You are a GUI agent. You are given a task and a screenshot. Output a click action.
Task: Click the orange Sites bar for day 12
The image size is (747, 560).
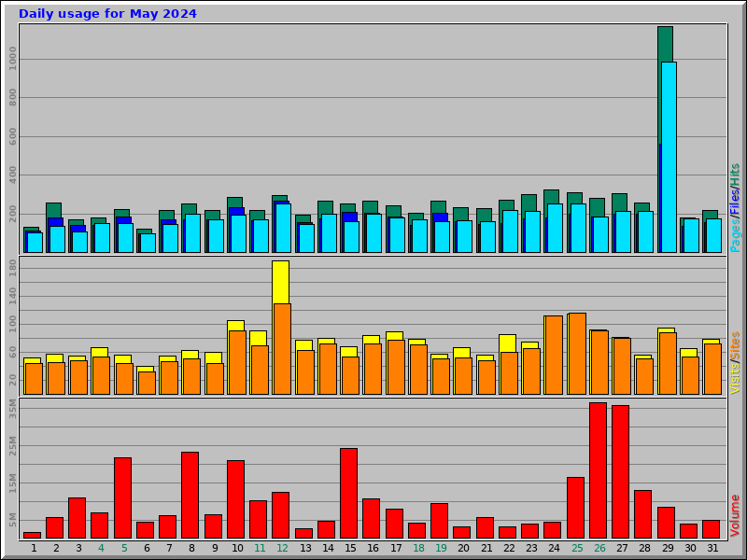[283, 349]
